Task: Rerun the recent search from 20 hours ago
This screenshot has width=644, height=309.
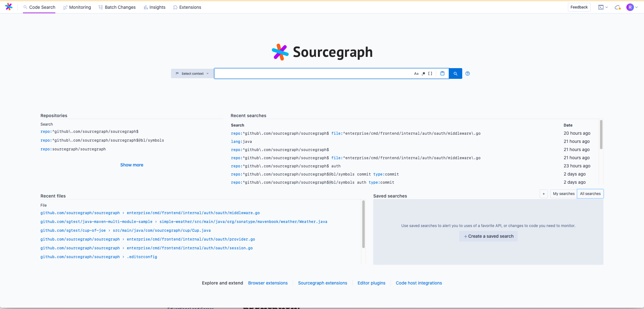Action: pyautogui.click(x=356, y=133)
